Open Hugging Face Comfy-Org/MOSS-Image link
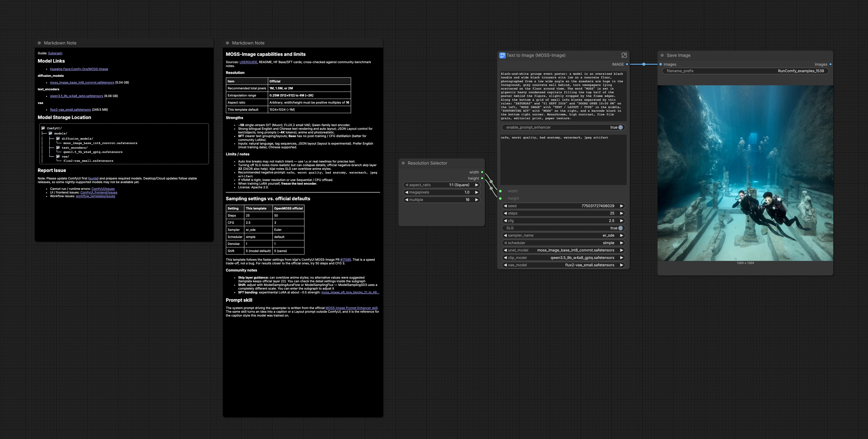The height and width of the screenshot is (439, 868). (x=79, y=69)
